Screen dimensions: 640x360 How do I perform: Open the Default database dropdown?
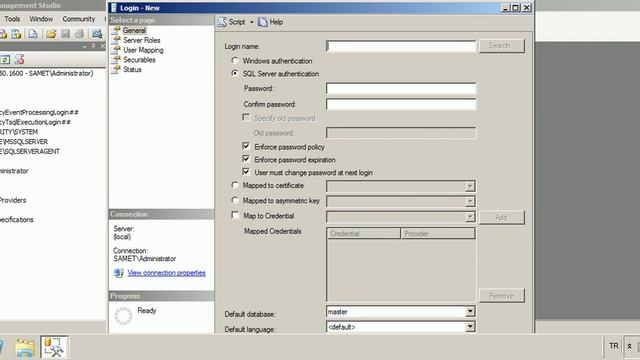point(470,311)
